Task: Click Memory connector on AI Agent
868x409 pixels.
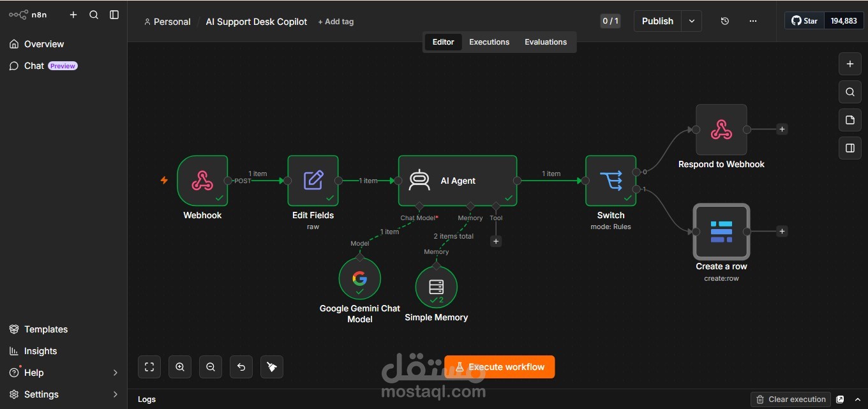Action: (470, 206)
